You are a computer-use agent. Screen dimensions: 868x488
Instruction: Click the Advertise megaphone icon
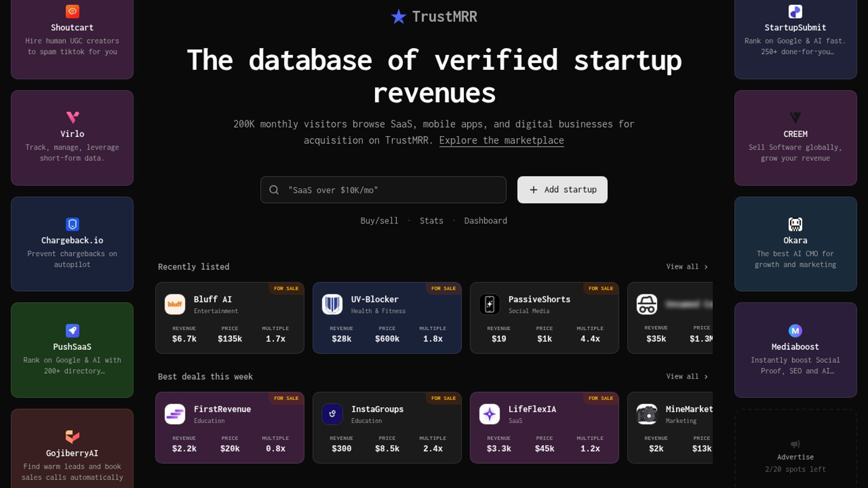click(795, 444)
